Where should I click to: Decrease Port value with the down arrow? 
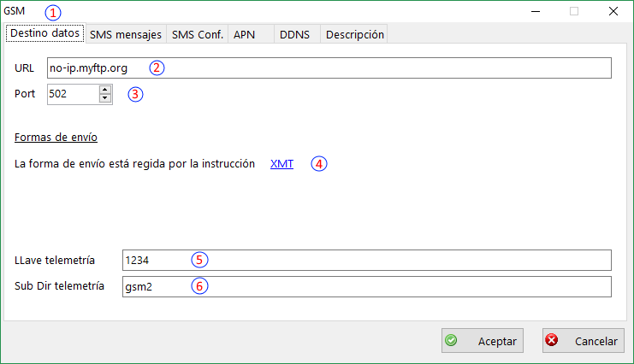tap(106, 98)
